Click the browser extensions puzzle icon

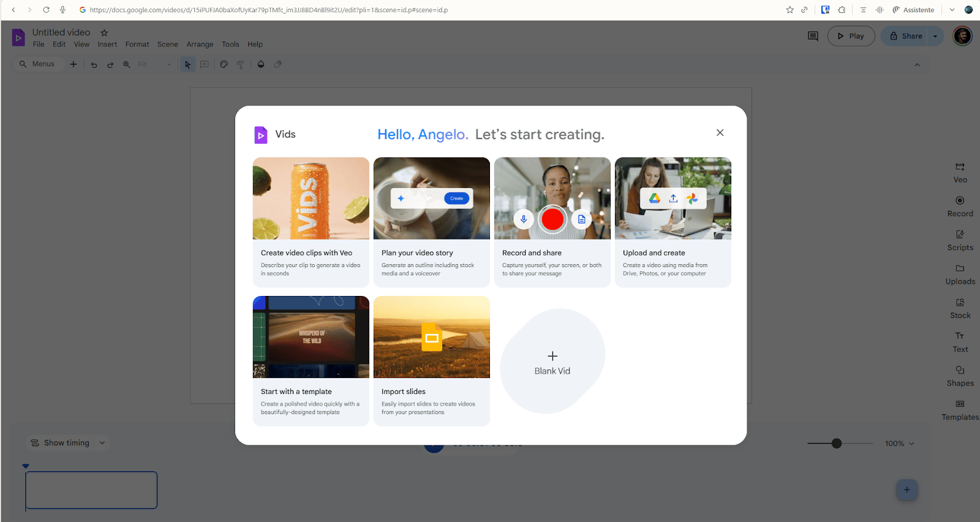[842, 10]
